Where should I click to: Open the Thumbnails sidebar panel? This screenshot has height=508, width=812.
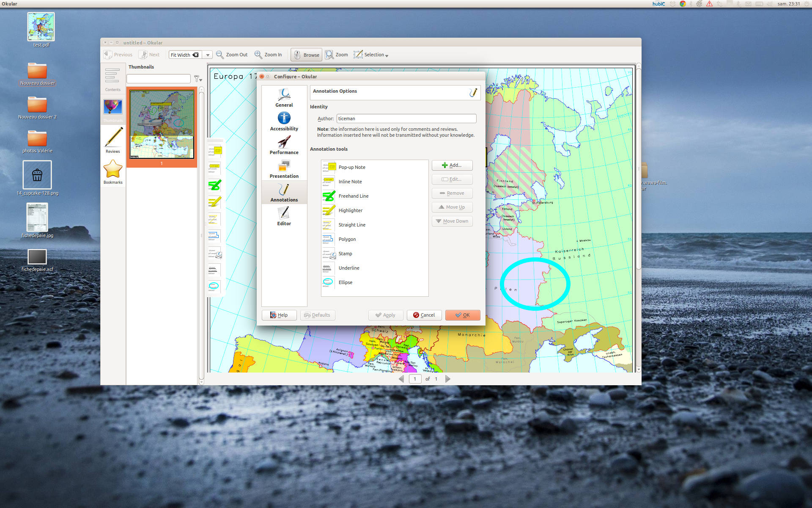coord(113,110)
